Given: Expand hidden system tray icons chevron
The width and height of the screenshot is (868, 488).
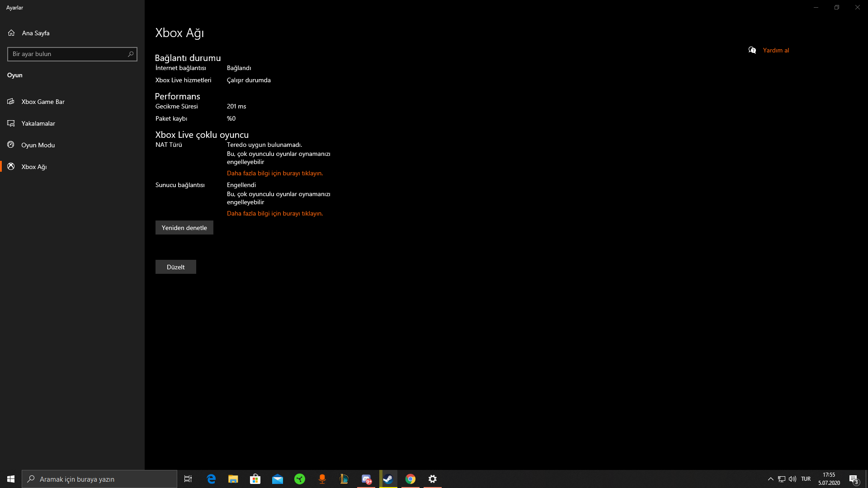Looking at the screenshot, I should [x=770, y=479].
